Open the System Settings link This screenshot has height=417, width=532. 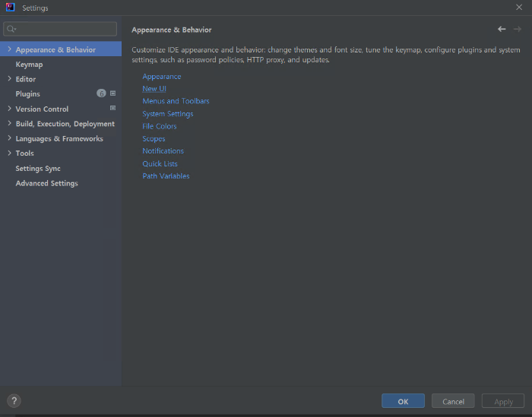point(168,114)
